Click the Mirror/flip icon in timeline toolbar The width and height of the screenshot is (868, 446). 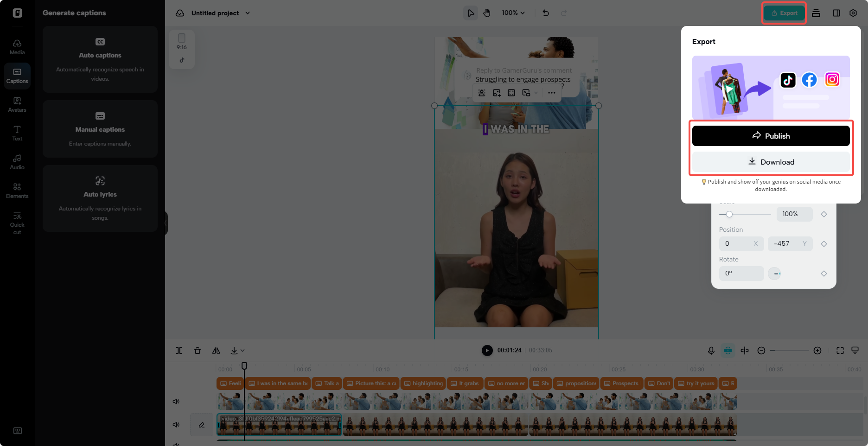point(216,350)
